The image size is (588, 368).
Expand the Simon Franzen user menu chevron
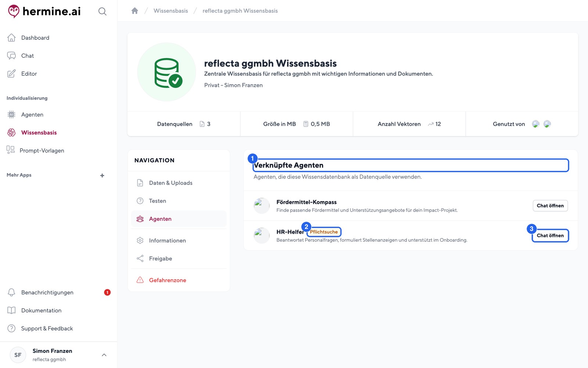(x=104, y=355)
